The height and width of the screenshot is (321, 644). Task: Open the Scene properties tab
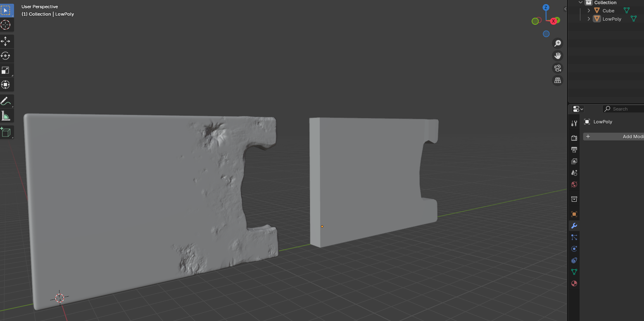(574, 173)
